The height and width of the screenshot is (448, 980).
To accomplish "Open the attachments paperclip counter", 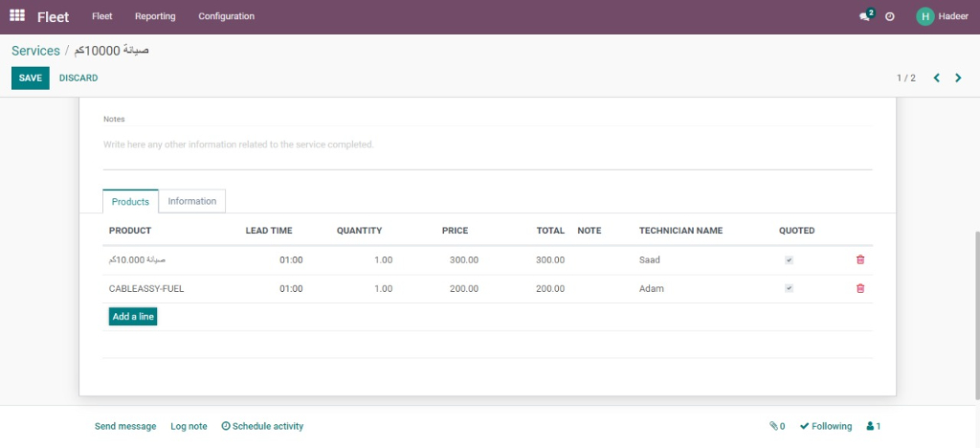I will pyautogui.click(x=777, y=426).
